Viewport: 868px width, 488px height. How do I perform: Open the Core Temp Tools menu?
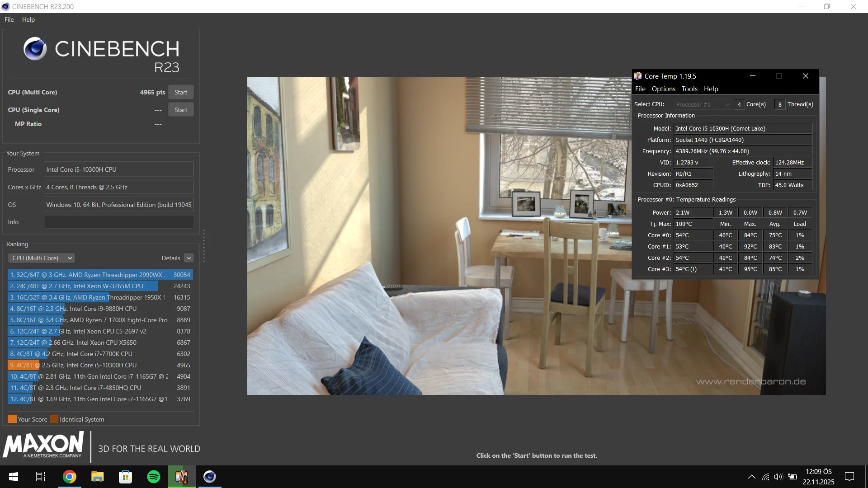coord(689,89)
